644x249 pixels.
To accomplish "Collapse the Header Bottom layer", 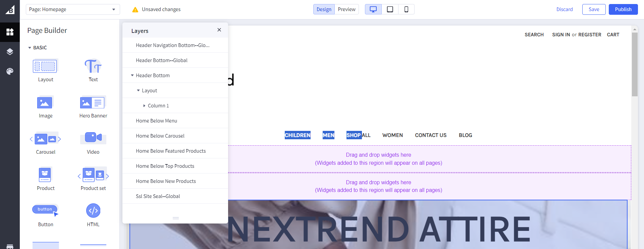I will [x=132, y=76].
